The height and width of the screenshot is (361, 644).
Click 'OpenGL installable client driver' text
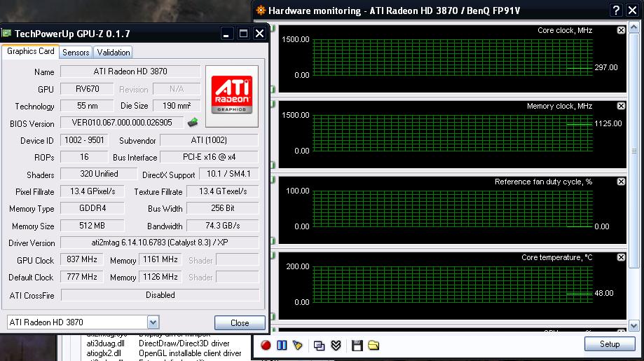click(190, 353)
